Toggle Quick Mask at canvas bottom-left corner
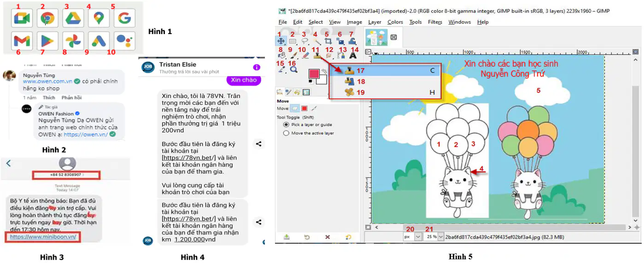644x263 pixels. (x=368, y=227)
